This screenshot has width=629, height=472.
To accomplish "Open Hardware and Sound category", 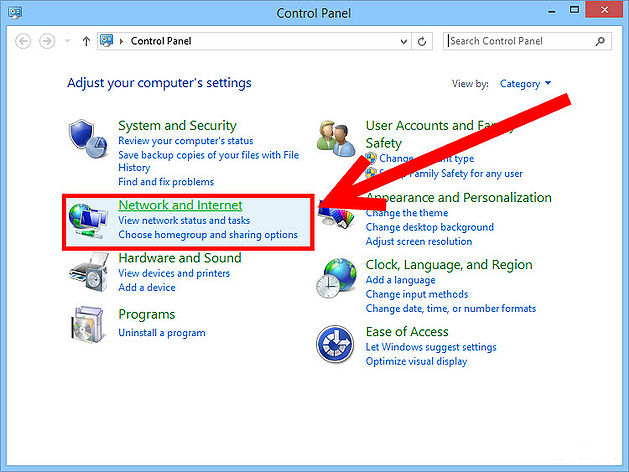I will (180, 258).
